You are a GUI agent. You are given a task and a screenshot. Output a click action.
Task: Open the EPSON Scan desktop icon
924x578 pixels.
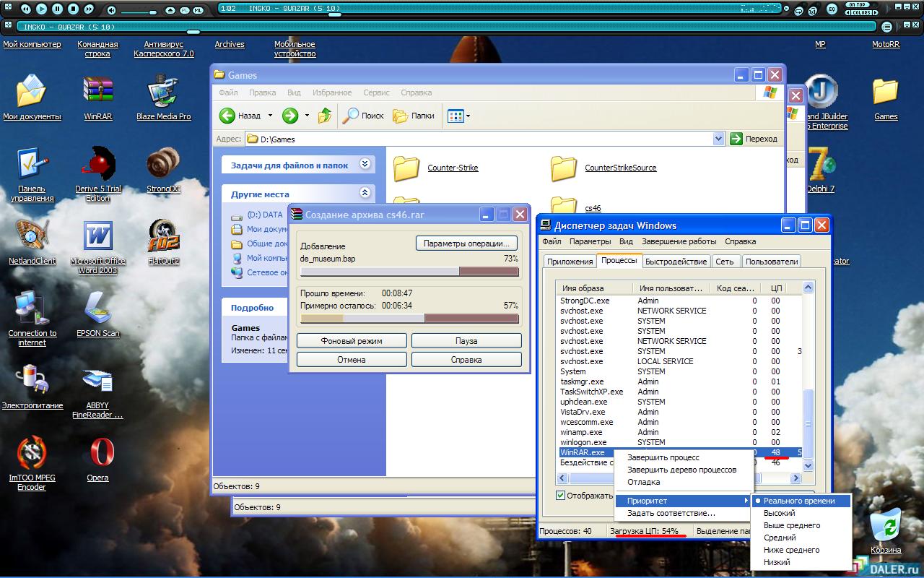pyautogui.click(x=98, y=309)
